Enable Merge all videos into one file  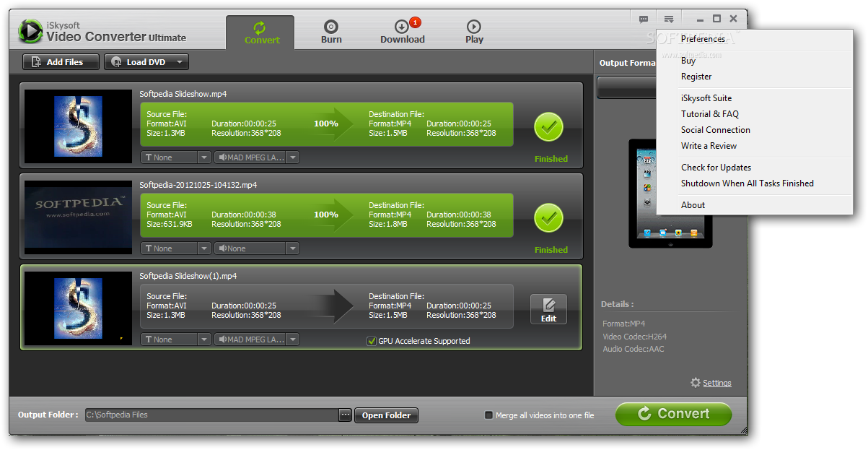pyautogui.click(x=488, y=415)
